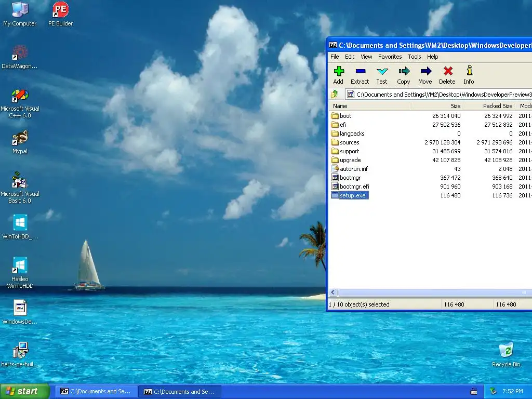Click the Extract toolbar icon

click(x=360, y=75)
